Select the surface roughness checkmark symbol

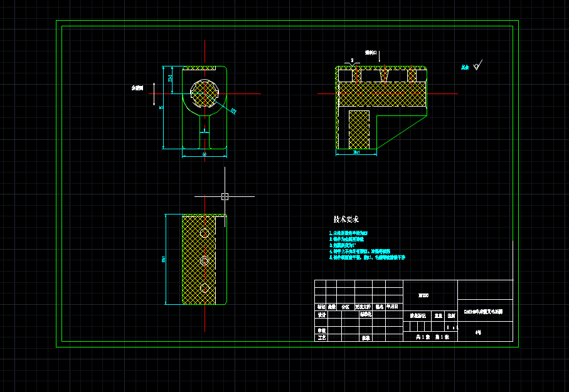tap(478, 65)
